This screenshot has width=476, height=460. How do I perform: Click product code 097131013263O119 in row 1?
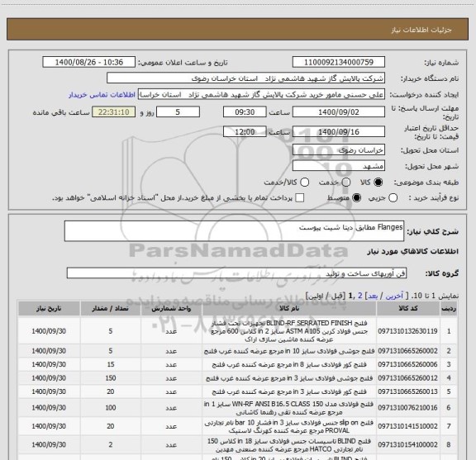(407, 331)
